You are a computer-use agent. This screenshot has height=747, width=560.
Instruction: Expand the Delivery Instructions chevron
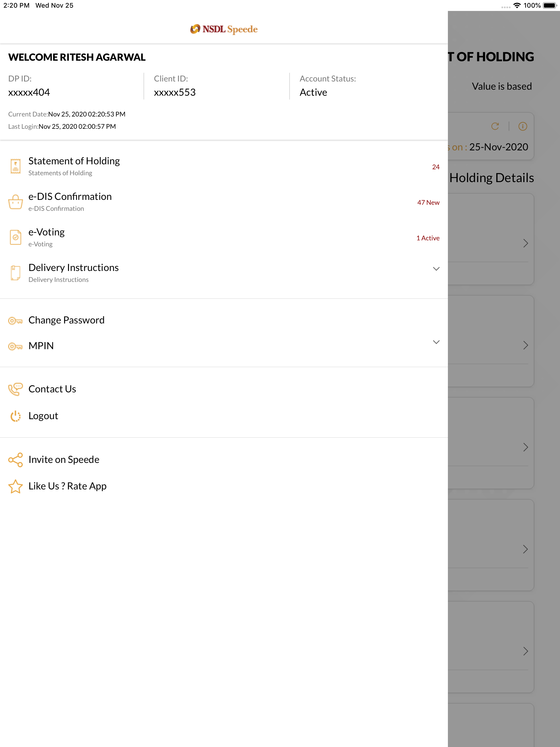point(436,269)
